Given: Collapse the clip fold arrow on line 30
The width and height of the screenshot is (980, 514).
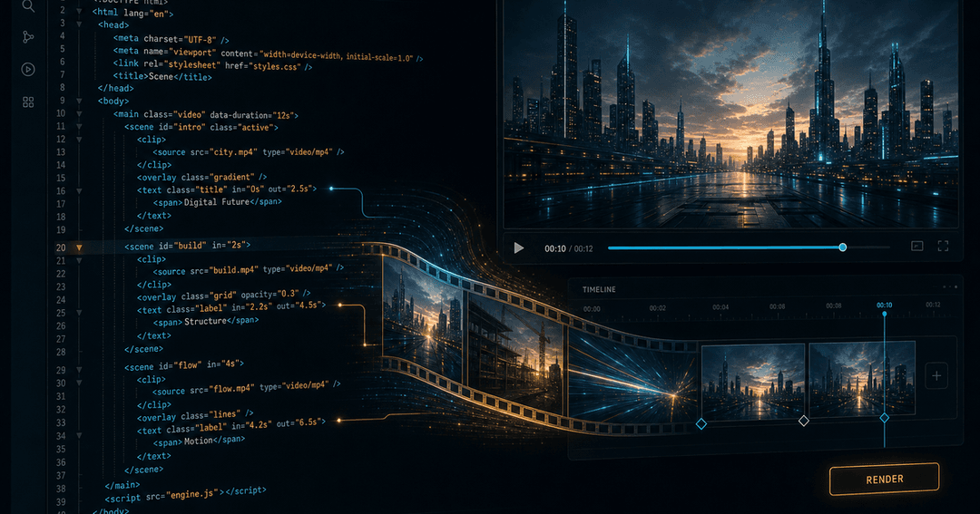Looking at the screenshot, I should 79,383.
